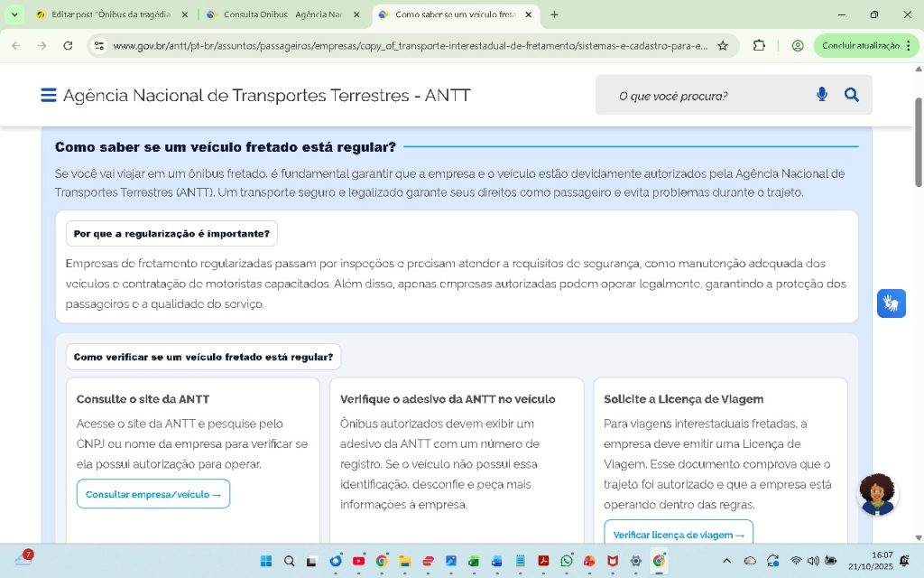Open the volume control tray icon
The width and height of the screenshot is (924, 578).
click(813, 560)
